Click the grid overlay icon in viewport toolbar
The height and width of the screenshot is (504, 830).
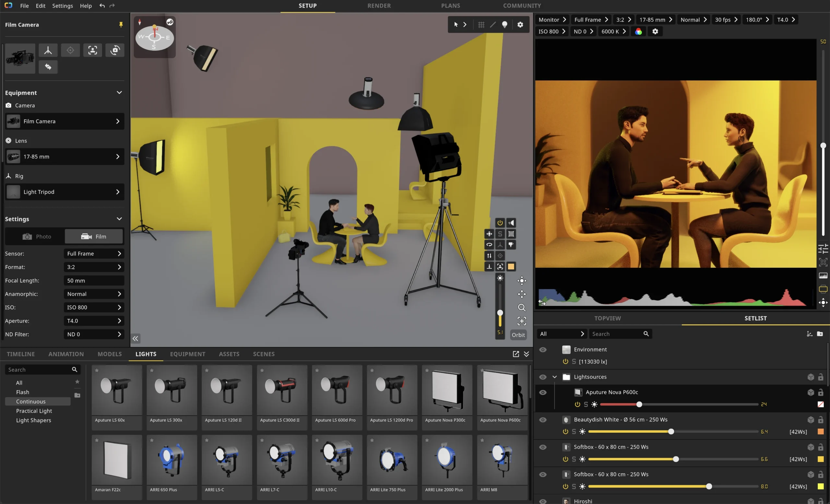481,25
